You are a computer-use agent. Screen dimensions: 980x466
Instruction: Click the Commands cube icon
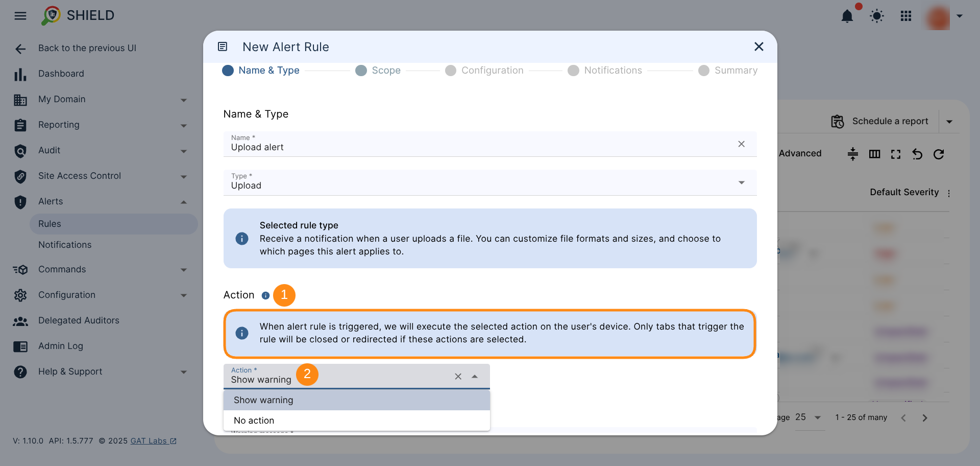(20, 270)
